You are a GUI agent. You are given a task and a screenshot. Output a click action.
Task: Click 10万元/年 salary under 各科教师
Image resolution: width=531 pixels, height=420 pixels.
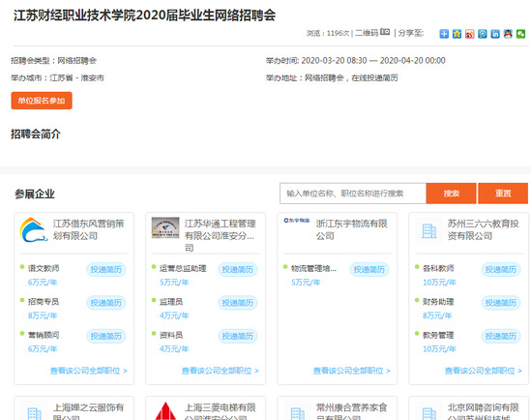(439, 283)
